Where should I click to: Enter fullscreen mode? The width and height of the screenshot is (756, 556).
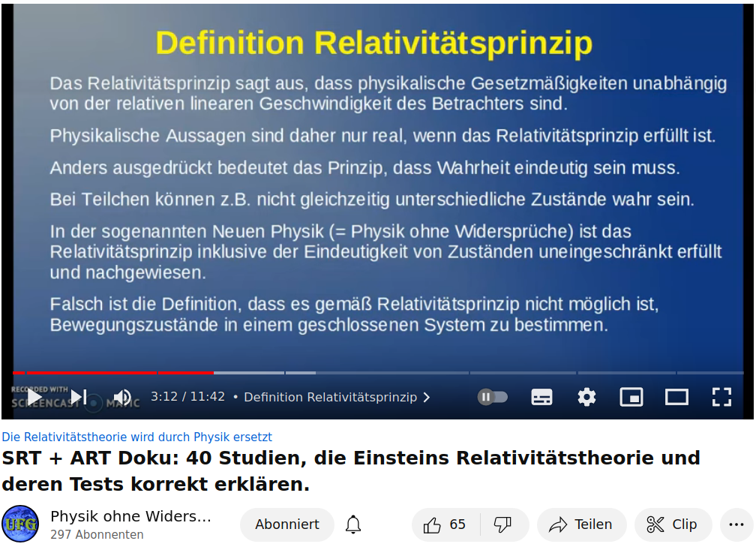click(721, 397)
